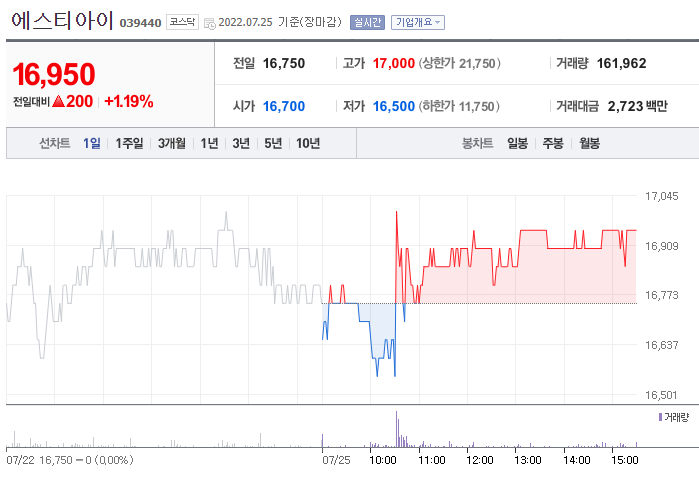
Task: Switch to the 주봉 candle chart
Action: tap(553, 143)
